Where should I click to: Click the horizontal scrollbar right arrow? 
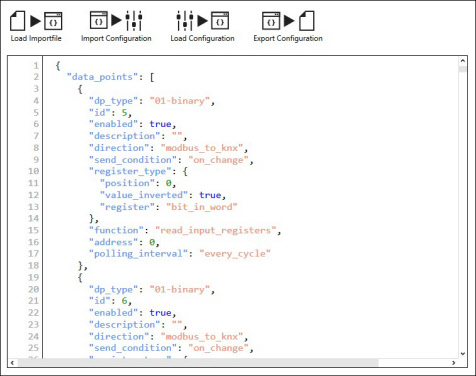[453, 362]
